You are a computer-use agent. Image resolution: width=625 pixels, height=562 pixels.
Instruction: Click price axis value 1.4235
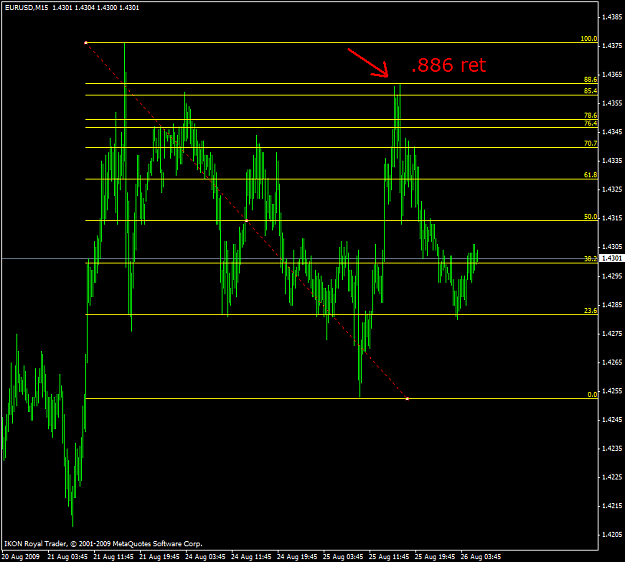coord(612,448)
